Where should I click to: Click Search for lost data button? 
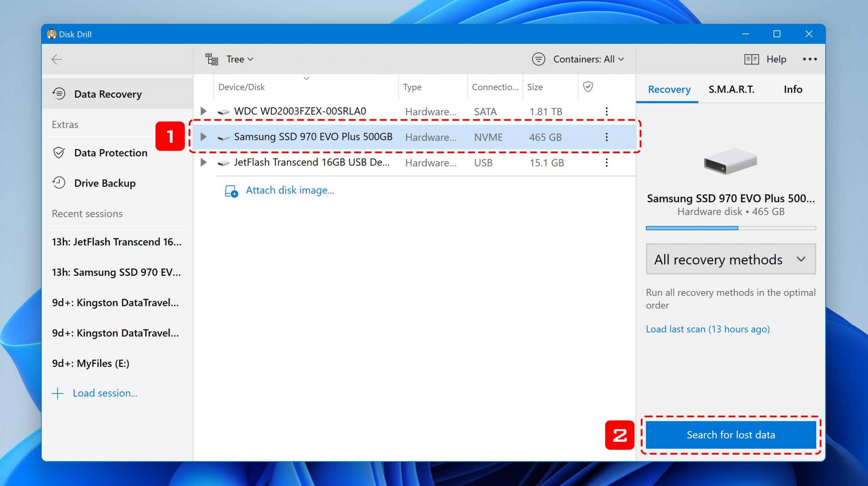[731, 435]
